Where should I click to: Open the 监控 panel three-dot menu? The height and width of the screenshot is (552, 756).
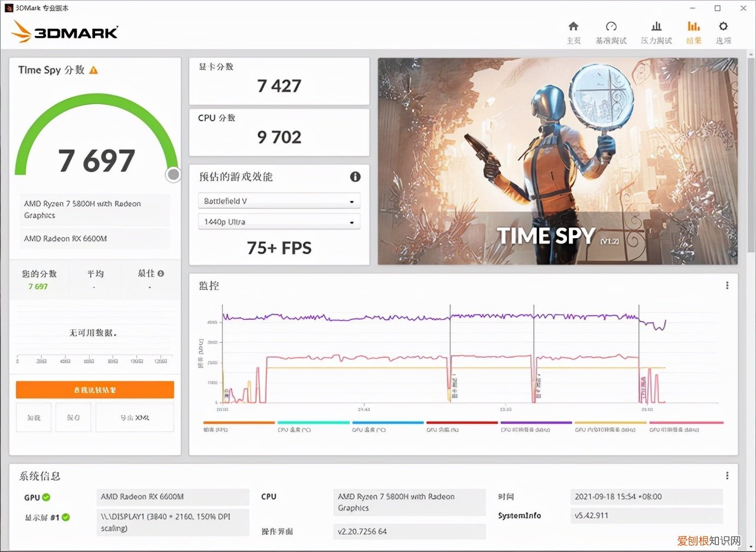click(x=727, y=285)
